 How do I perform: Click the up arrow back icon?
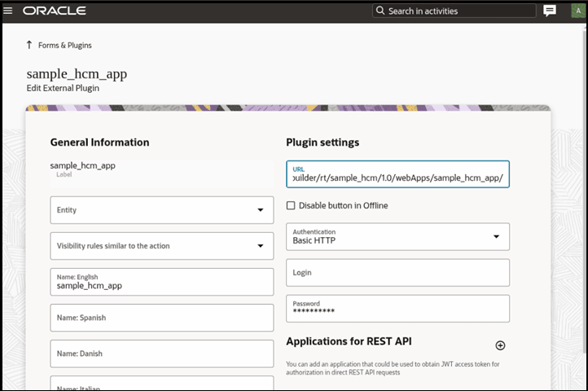(x=29, y=45)
